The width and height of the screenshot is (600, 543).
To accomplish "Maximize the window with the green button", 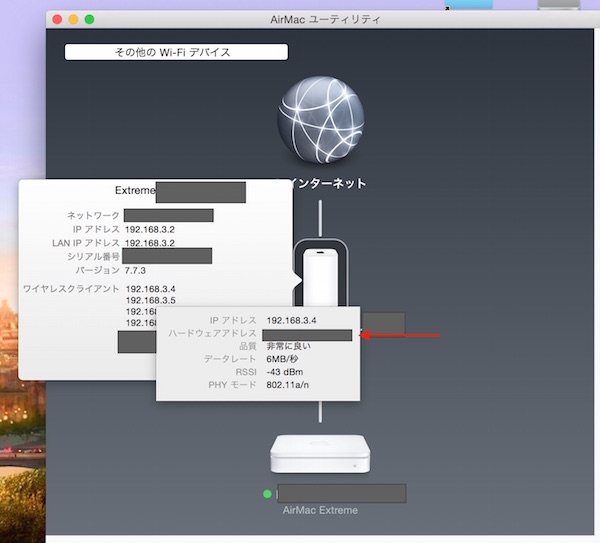I will pyautogui.click(x=89, y=19).
